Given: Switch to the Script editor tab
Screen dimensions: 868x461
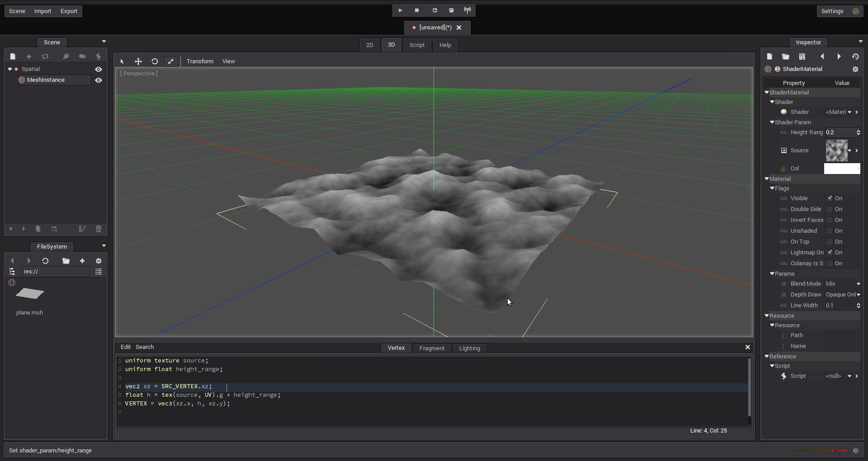Looking at the screenshot, I should [417, 45].
